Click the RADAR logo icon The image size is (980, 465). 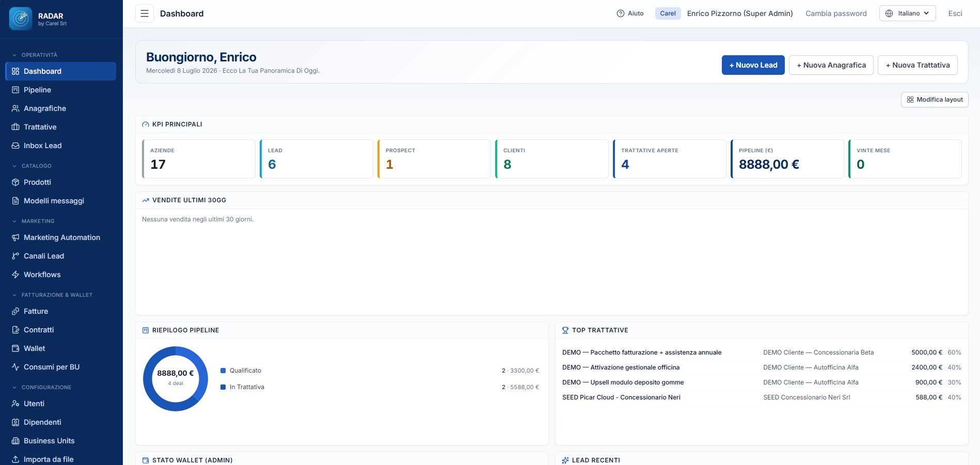21,19
